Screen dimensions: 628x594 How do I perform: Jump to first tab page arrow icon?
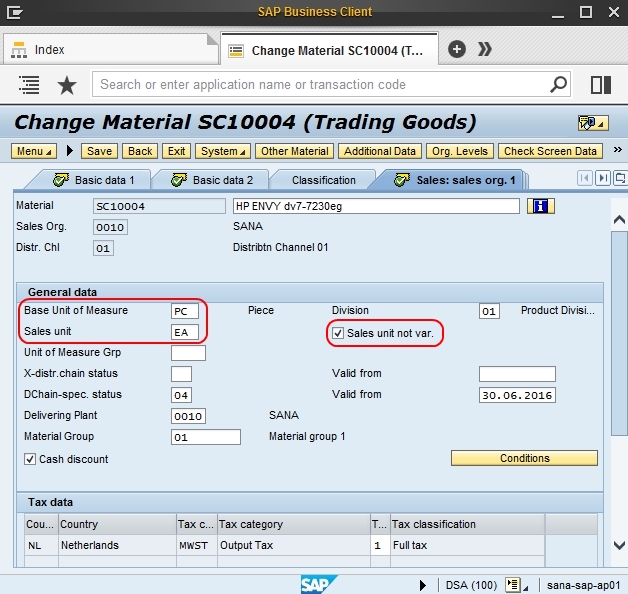click(x=584, y=178)
